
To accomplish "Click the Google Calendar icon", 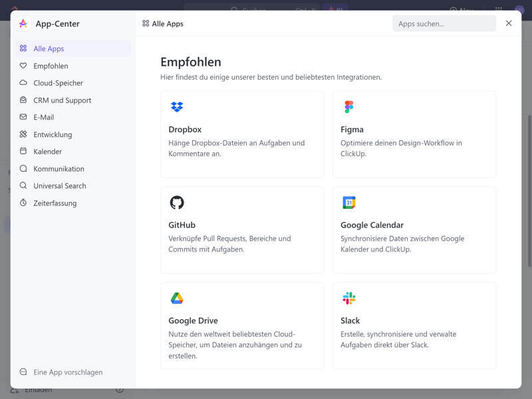I will 349,203.
